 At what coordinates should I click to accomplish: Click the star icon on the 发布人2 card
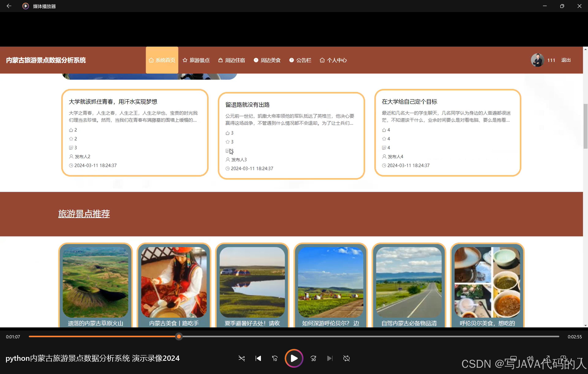click(71, 139)
